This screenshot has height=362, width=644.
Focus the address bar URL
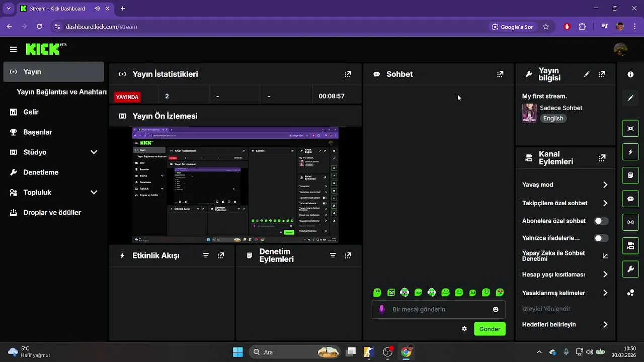click(x=101, y=27)
